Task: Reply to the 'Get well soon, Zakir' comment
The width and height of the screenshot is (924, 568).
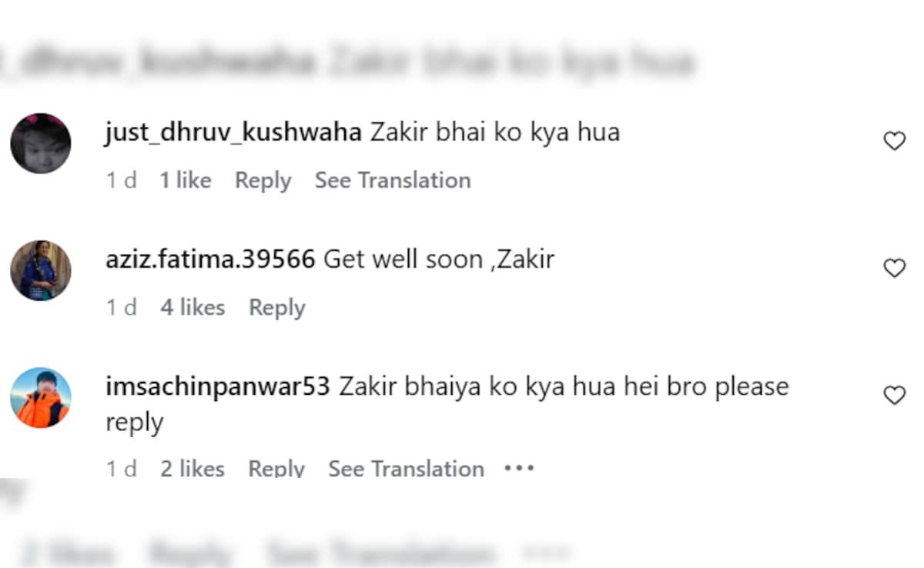Action: coord(277,308)
